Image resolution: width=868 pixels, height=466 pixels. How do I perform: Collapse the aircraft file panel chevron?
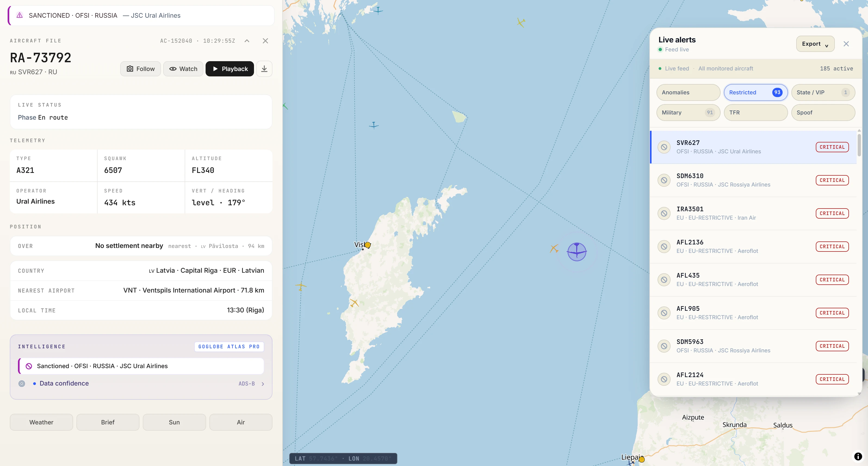tap(247, 41)
